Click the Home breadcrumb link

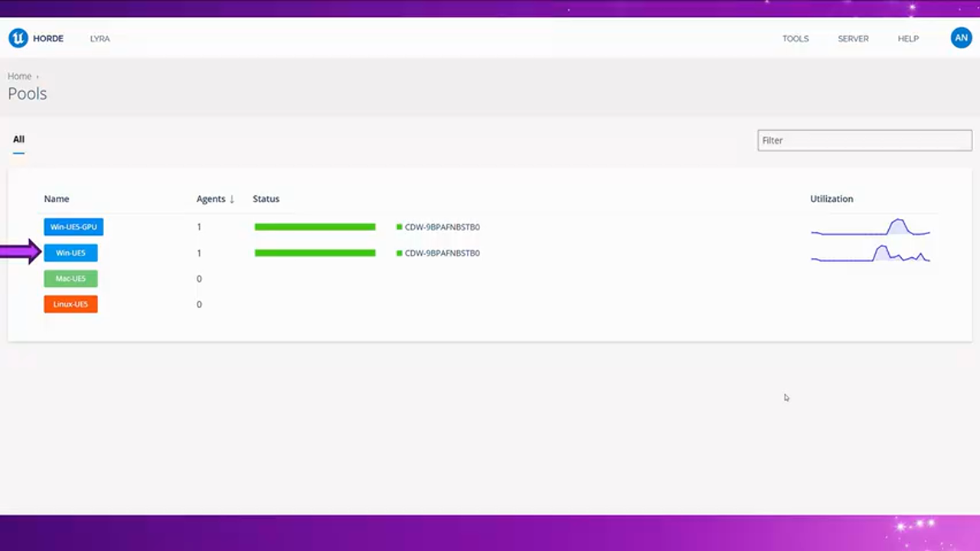click(20, 77)
